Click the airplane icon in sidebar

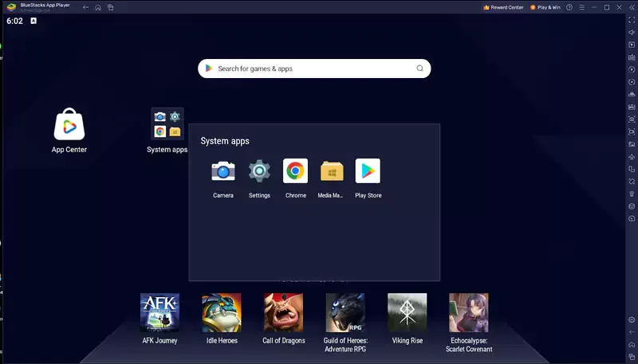coord(632,156)
